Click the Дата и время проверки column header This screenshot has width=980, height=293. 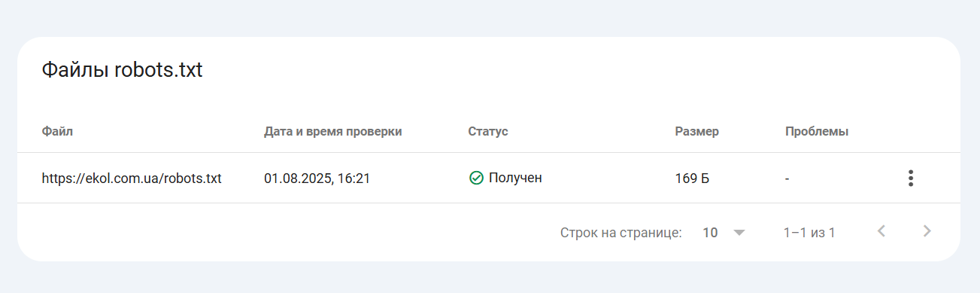(333, 131)
